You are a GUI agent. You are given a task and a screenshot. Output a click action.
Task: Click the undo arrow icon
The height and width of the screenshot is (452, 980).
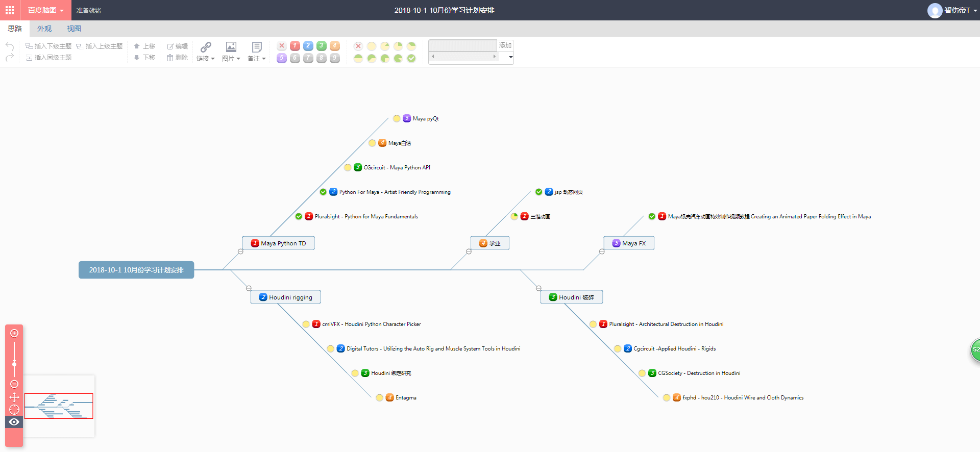pyautogui.click(x=10, y=46)
